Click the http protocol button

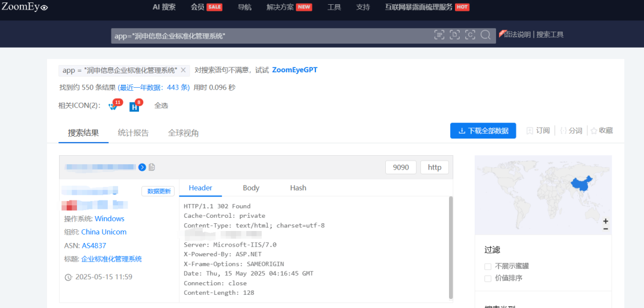tap(435, 167)
